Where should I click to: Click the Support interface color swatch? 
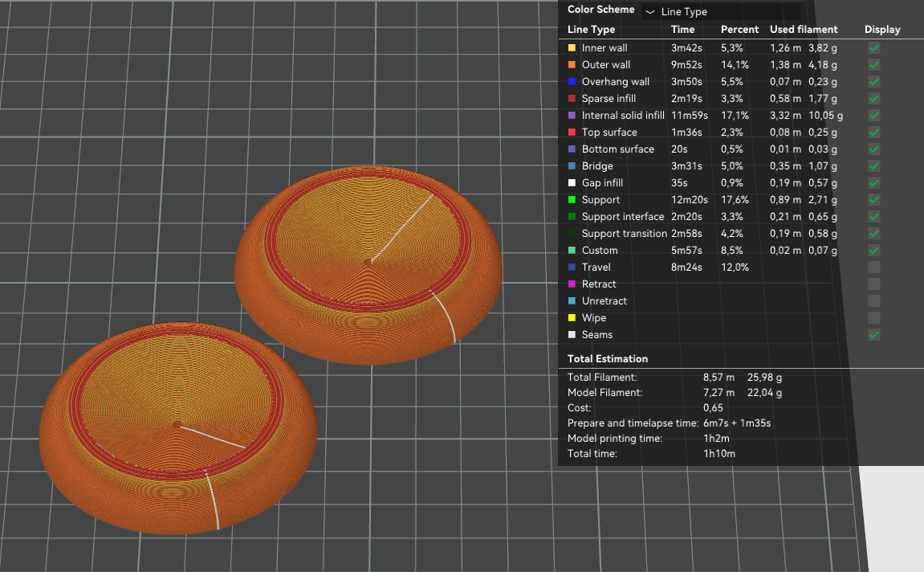pyautogui.click(x=572, y=216)
